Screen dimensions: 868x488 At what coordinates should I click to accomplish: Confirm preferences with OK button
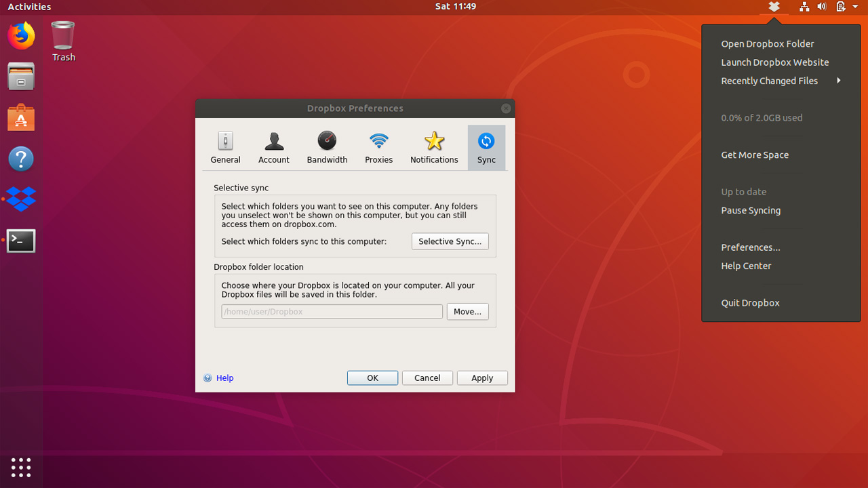pos(372,378)
